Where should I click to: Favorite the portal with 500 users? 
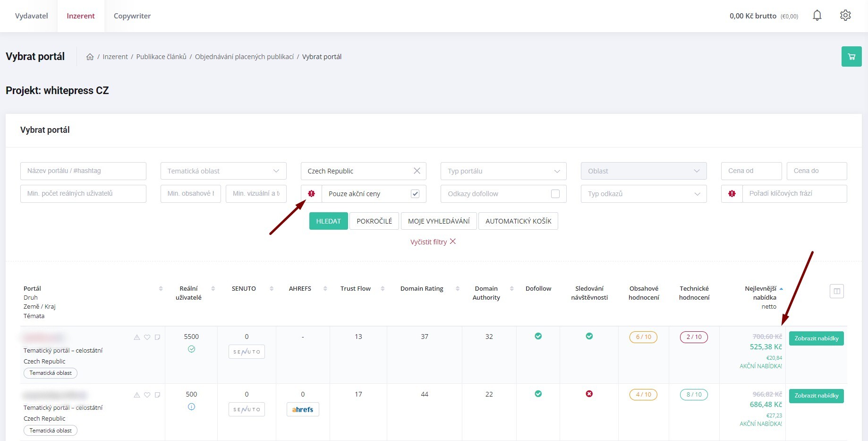(147, 395)
